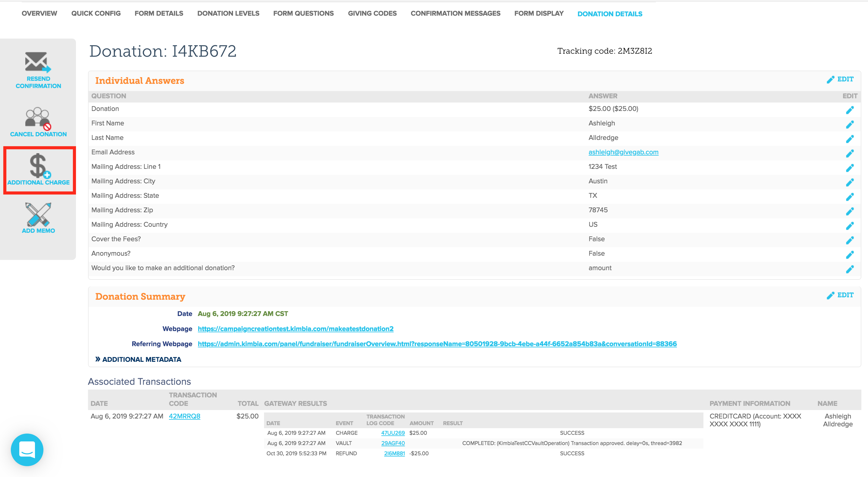Edit Mailing Address Country pencil icon
The width and height of the screenshot is (868, 477).
coord(850,226)
